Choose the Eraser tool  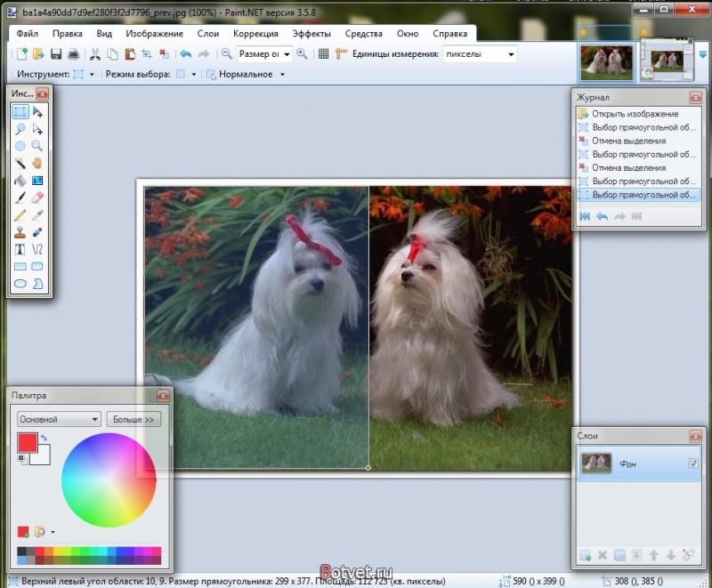click(x=37, y=197)
